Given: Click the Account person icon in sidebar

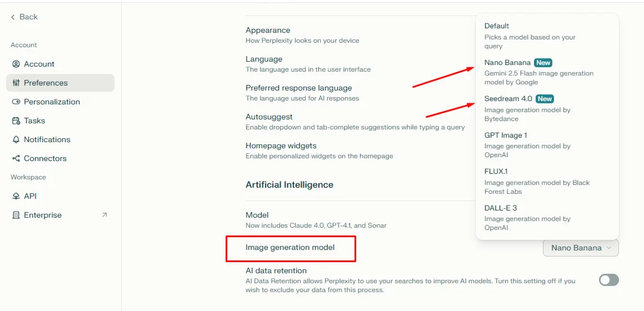Looking at the screenshot, I should pos(16,64).
